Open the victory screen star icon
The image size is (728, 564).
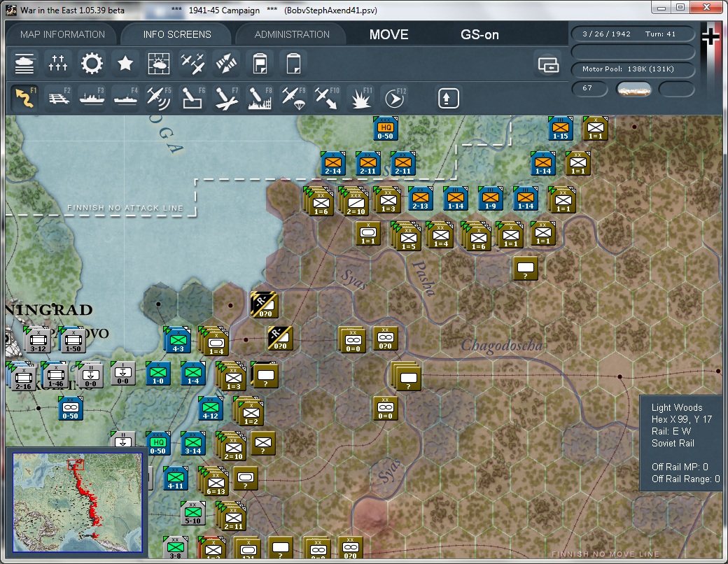point(125,64)
